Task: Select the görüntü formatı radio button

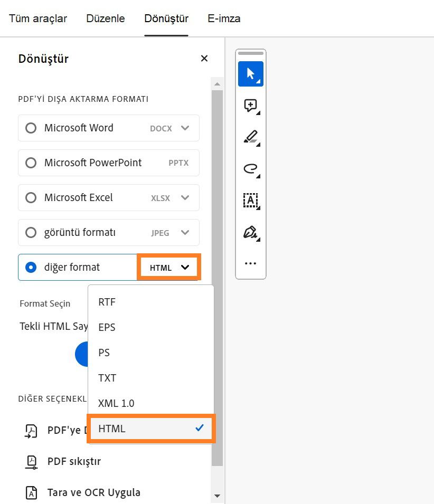Action: (31, 232)
